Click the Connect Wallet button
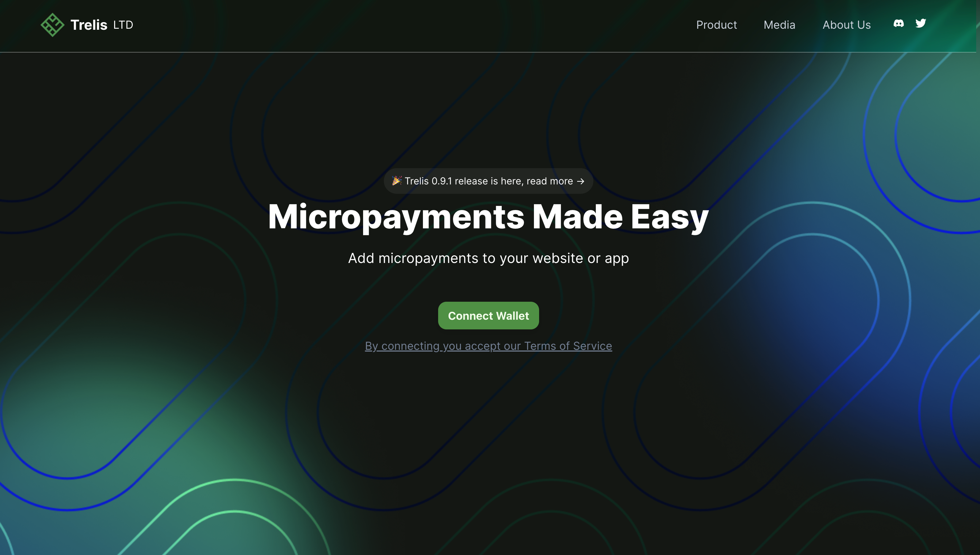Image resolution: width=980 pixels, height=555 pixels. (x=488, y=316)
